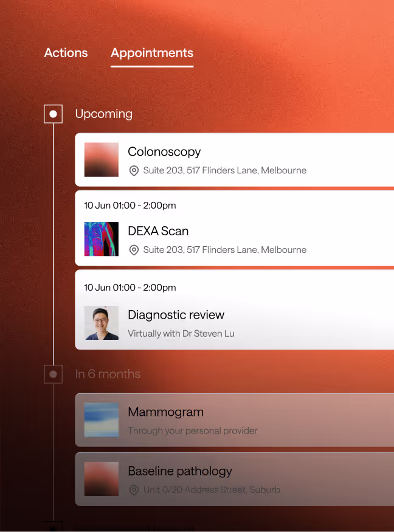The height and width of the screenshot is (532, 394).
Task: Click the Colonoscopy Flinders Lane address
Action: coord(224,171)
